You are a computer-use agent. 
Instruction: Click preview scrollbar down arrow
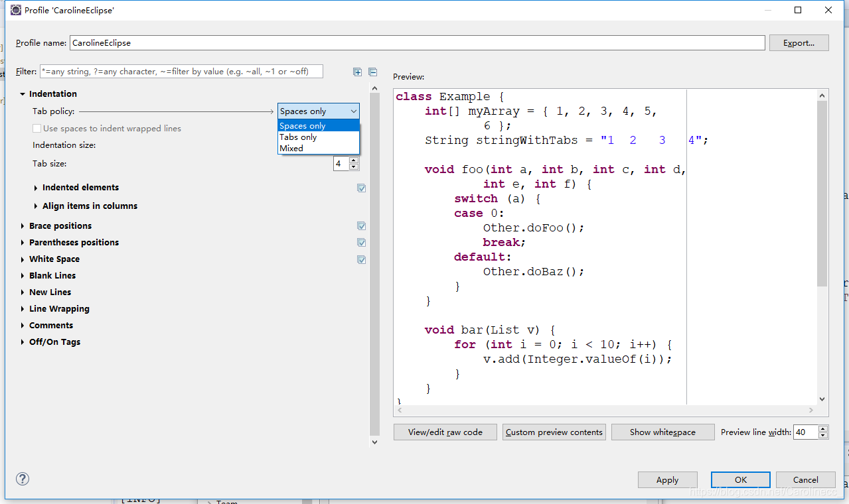[x=822, y=399]
